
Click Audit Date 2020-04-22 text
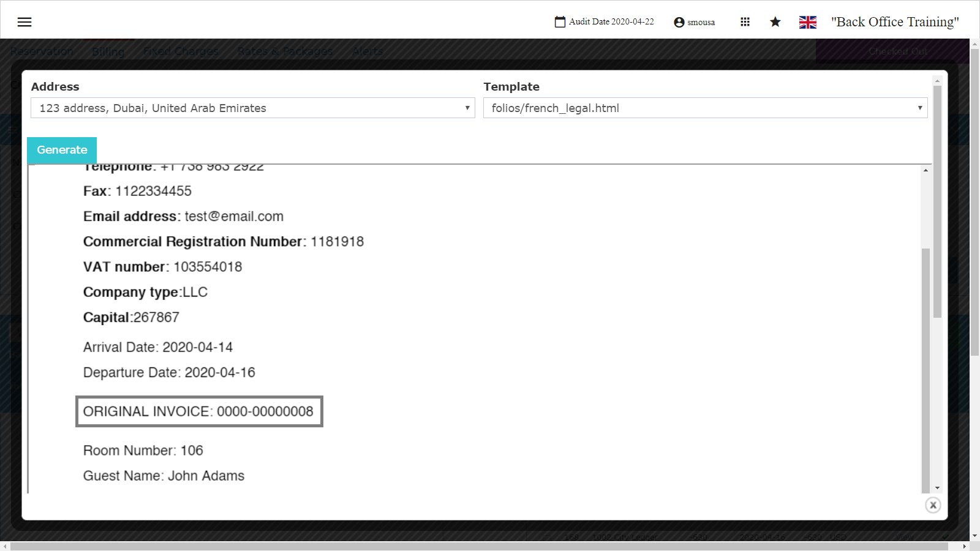pyautogui.click(x=611, y=22)
